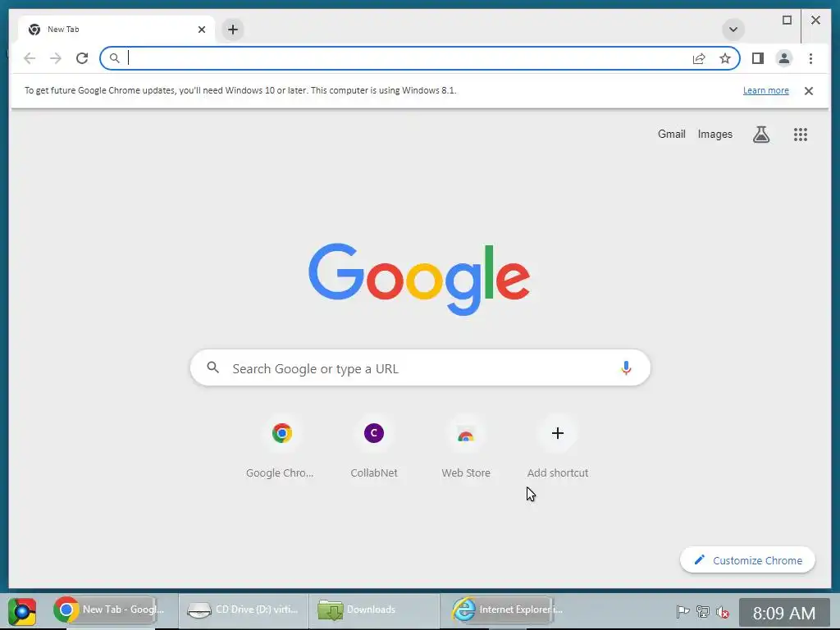Click the start menu icon on the taskbar

coord(22,611)
